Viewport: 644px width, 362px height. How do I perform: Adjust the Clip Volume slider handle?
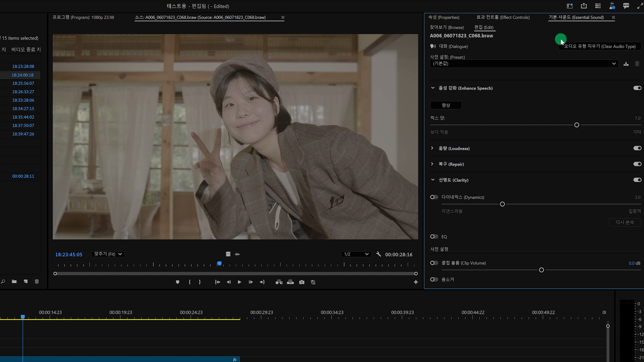541,270
